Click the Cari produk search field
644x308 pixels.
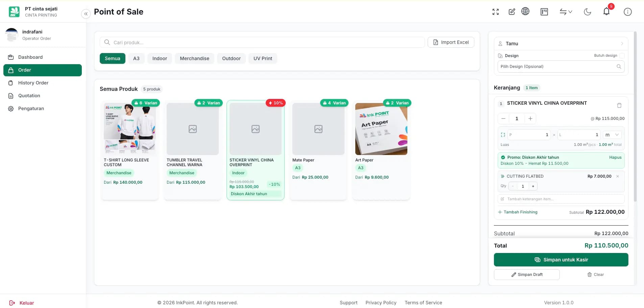pyautogui.click(x=262, y=42)
